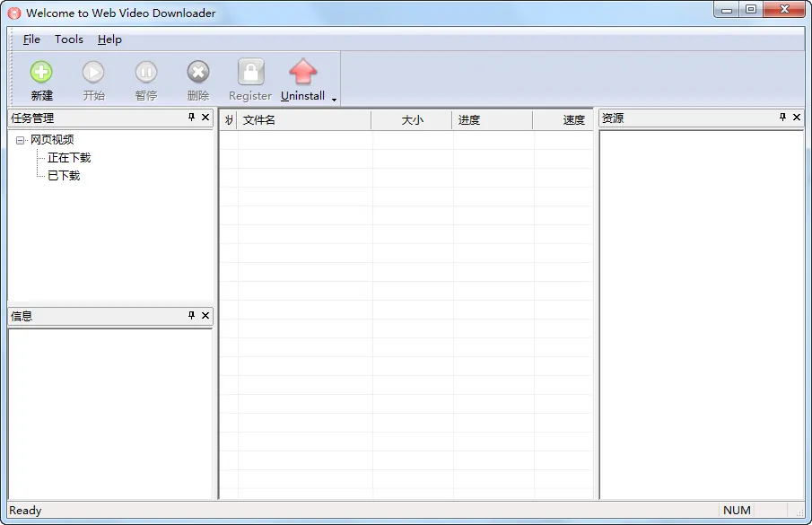Click the green 新建 (New) plus icon
812x525 pixels.
pos(41,72)
